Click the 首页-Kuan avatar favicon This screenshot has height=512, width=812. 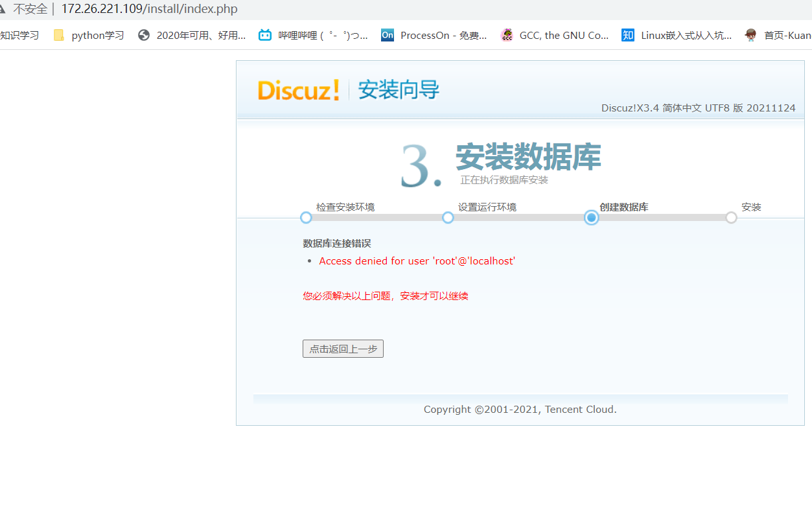(750, 35)
